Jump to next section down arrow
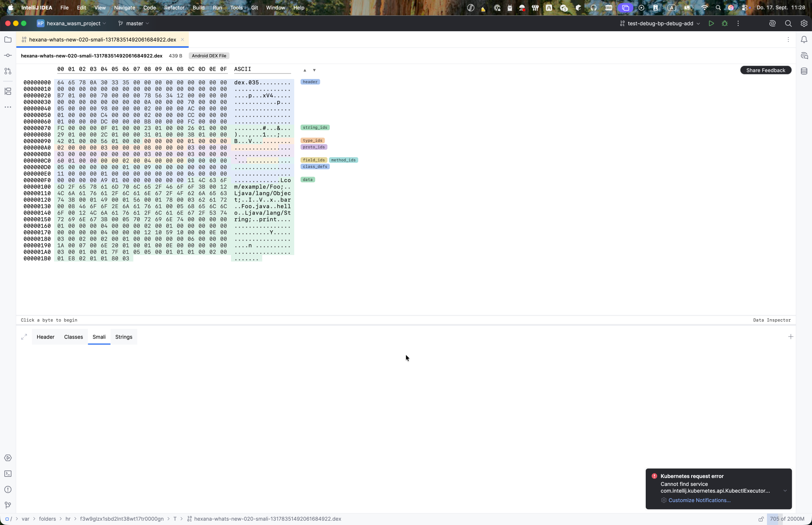The image size is (812, 525). click(314, 70)
